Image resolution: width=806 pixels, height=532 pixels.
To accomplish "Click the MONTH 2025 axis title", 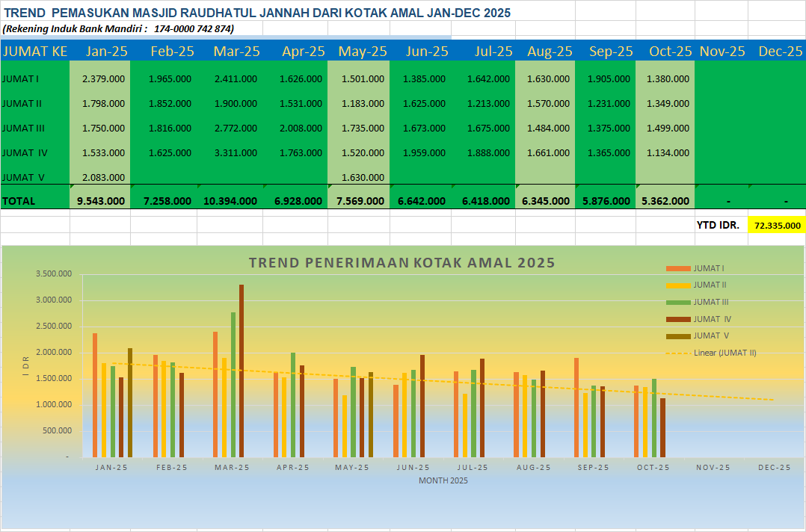I will 443,480.
